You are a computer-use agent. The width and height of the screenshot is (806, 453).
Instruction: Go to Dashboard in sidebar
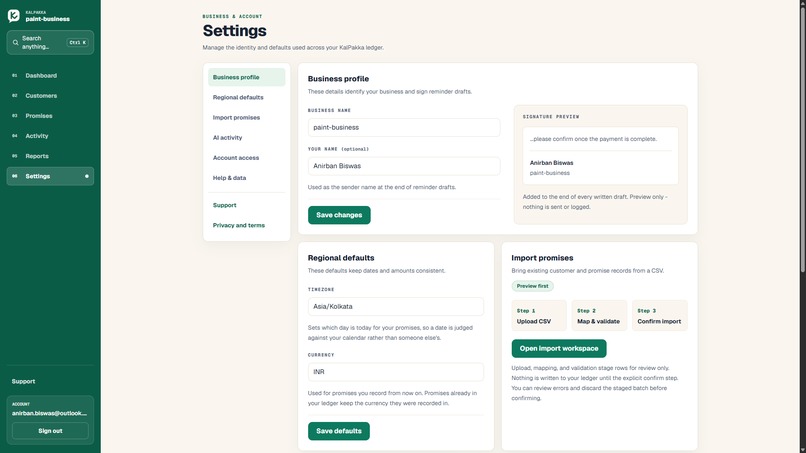pos(50,76)
